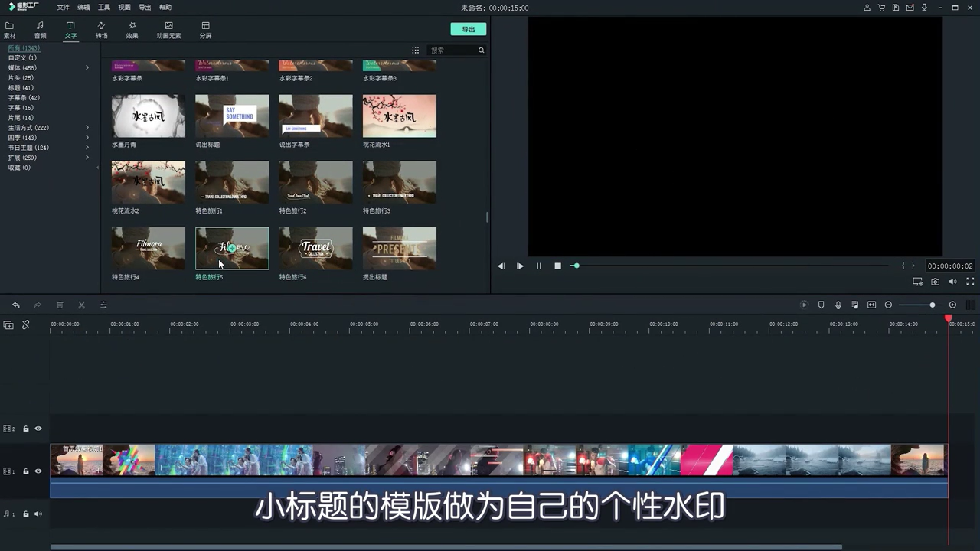980x551 pixels.
Task: Delete selected clip via the trash icon
Action: point(60,305)
